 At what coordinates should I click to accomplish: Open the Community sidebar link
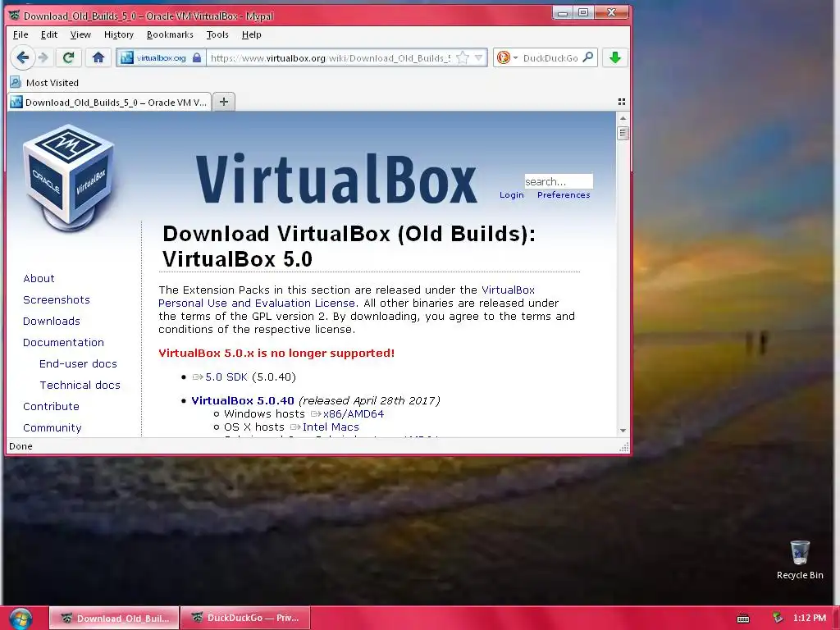click(x=52, y=428)
